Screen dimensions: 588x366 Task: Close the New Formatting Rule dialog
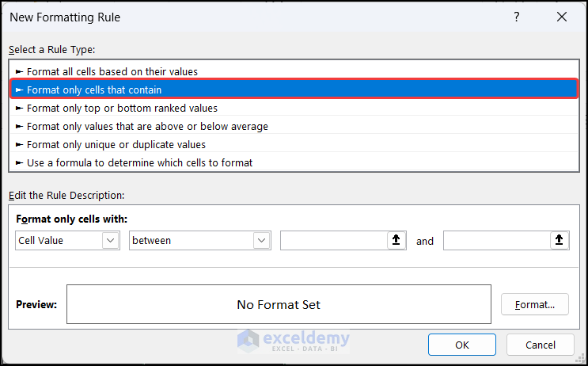562,17
